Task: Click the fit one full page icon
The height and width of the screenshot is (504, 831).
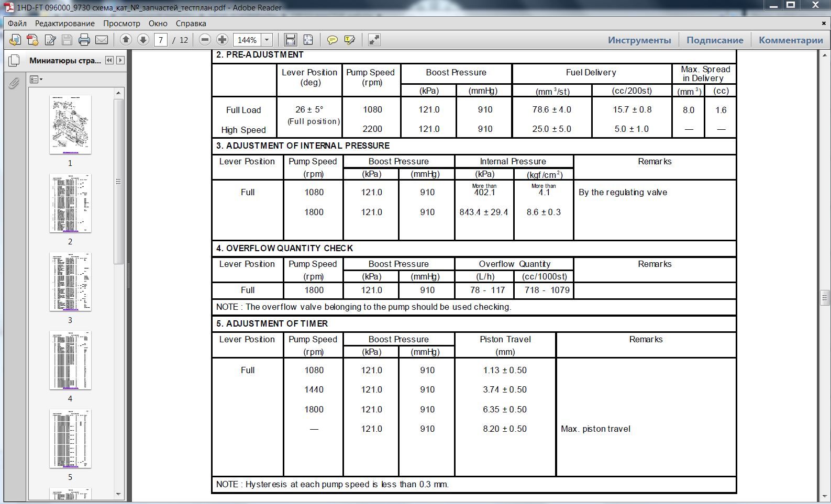Action: 308,40
